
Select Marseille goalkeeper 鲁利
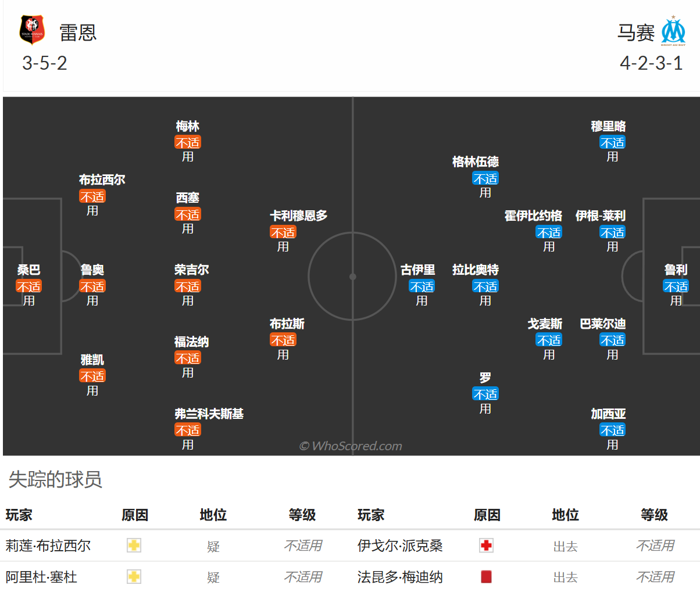coord(676,270)
